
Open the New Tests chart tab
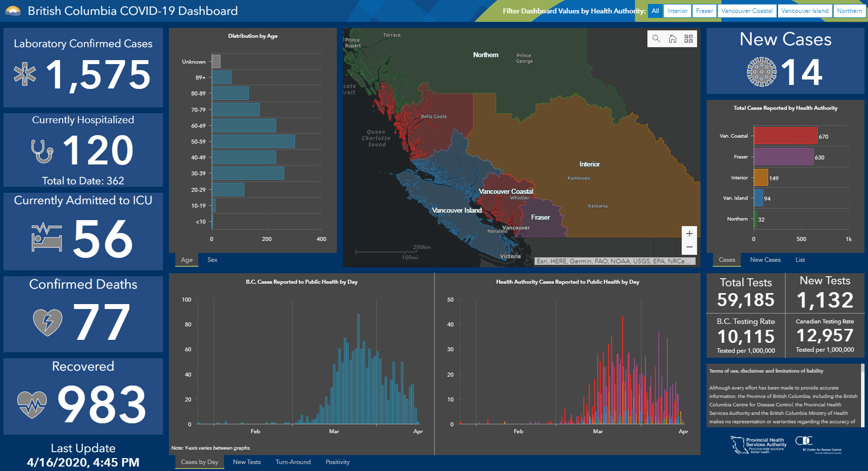click(x=246, y=462)
